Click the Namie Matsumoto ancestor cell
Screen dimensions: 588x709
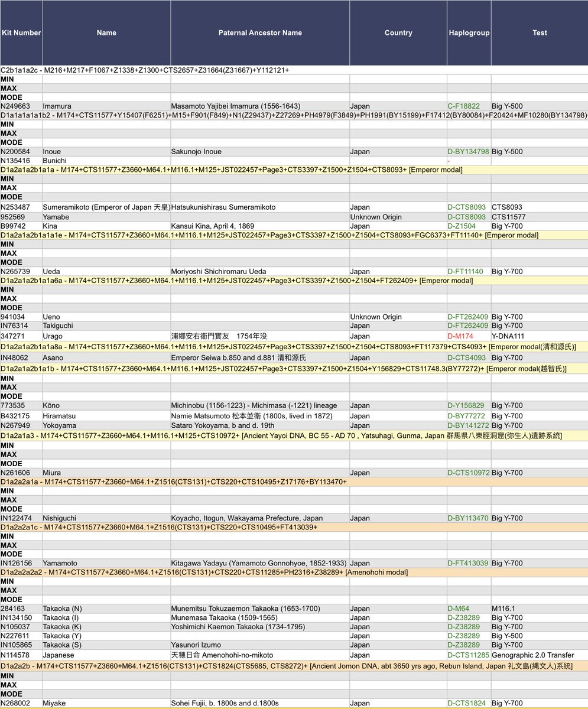[260, 416]
